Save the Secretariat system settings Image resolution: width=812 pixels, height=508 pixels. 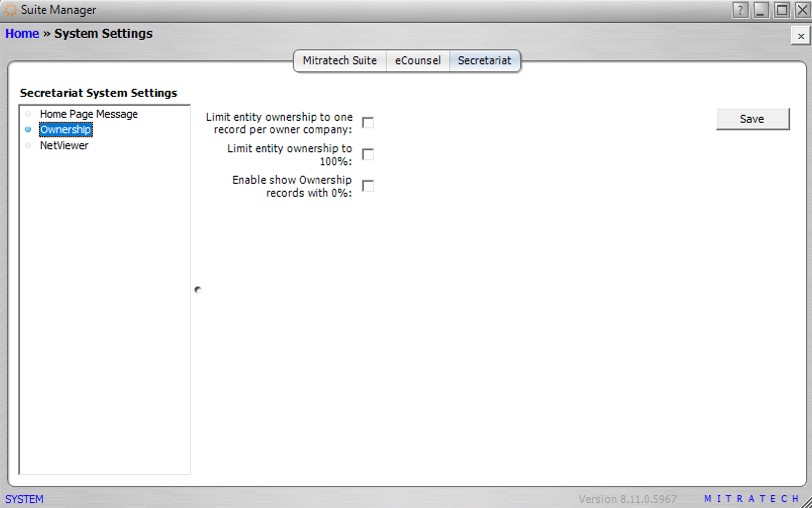tap(753, 119)
